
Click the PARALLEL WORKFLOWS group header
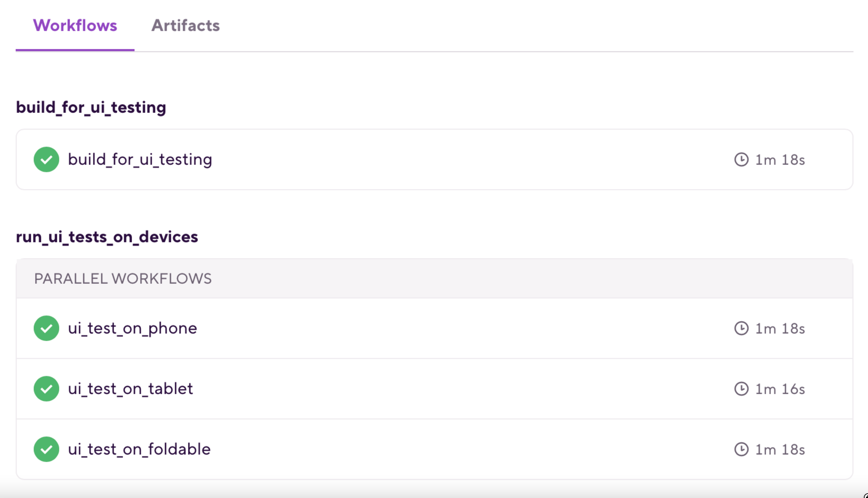point(123,279)
